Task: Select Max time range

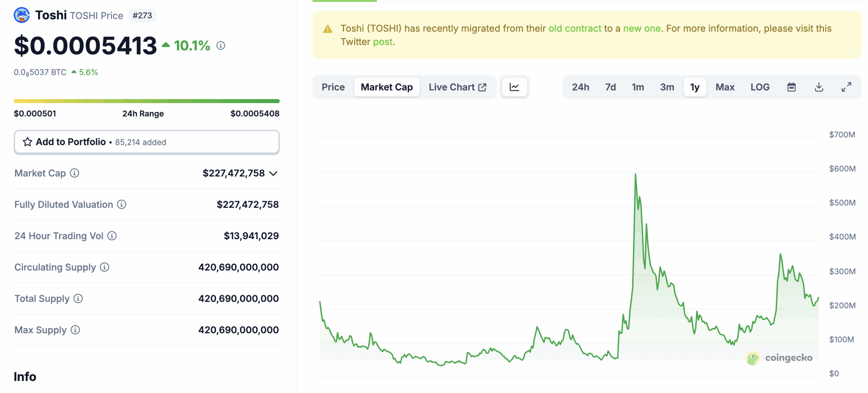Action: [725, 87]
